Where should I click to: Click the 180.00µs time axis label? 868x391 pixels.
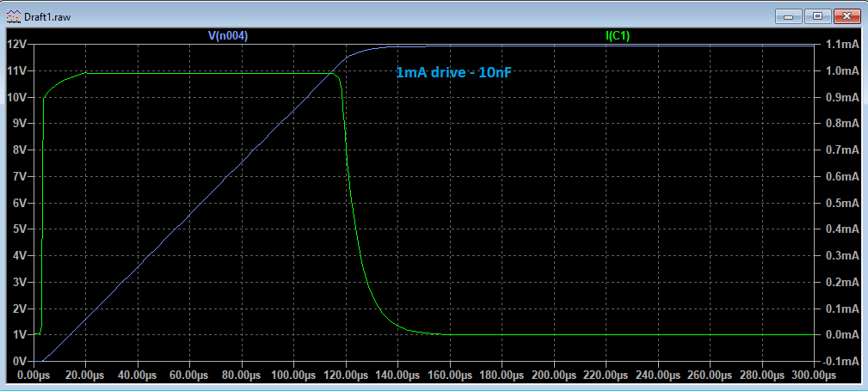(502, 376)
